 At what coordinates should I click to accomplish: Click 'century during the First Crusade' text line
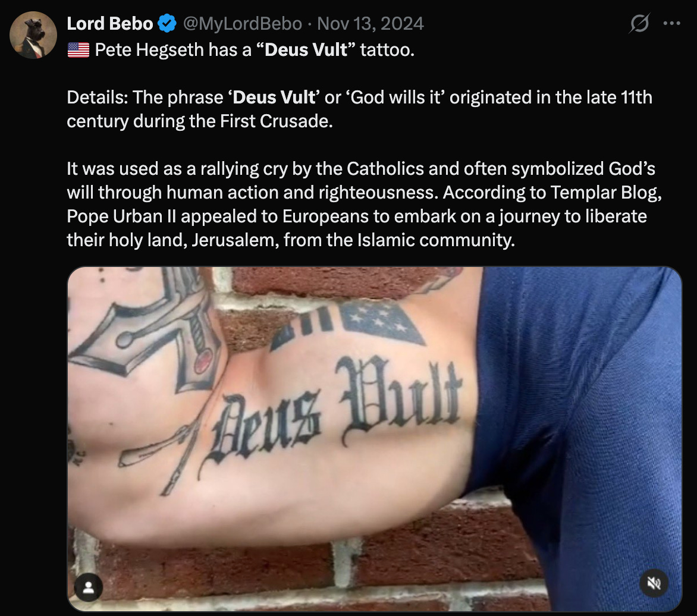(x=200, y=121)
